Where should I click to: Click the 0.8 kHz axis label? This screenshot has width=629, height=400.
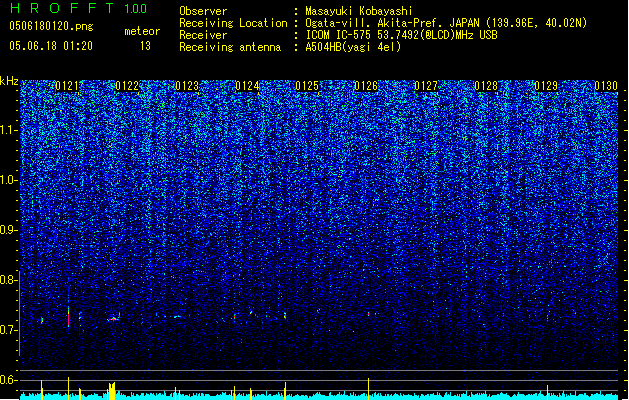(x=9, y=280)
